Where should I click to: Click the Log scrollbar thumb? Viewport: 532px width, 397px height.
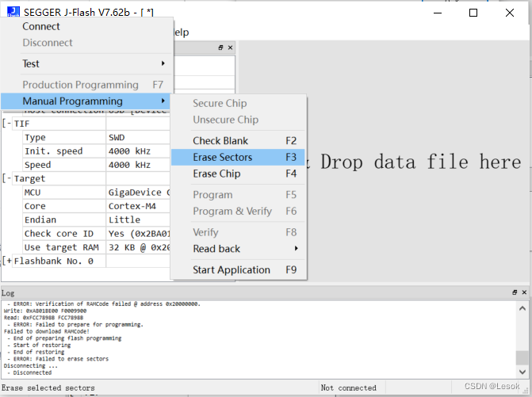point(522,357)
